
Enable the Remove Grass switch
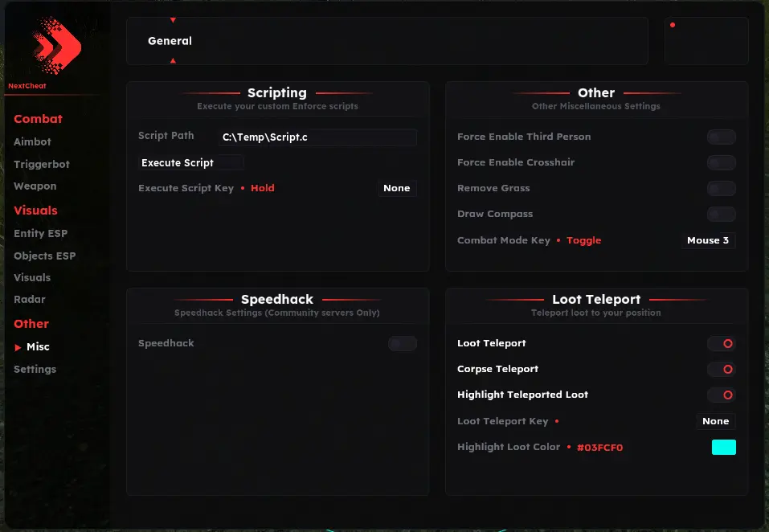(x=721, y=189)
